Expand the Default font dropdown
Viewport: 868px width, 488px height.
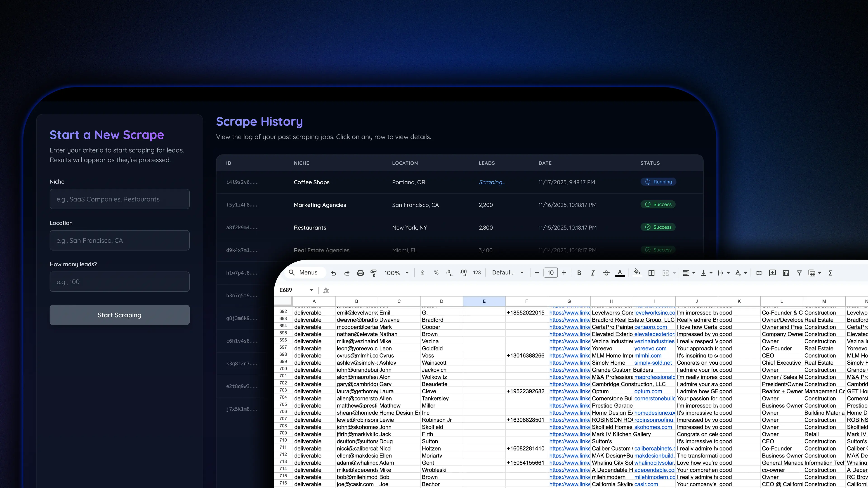click(508, 272)
